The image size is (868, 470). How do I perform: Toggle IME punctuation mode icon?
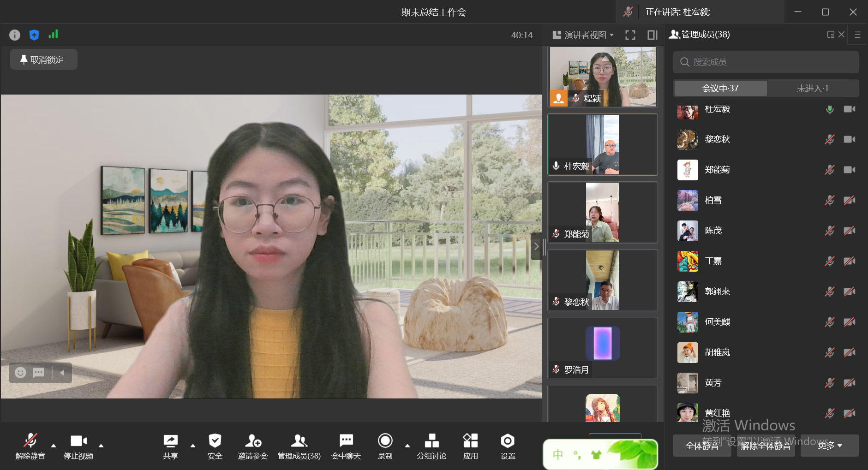(x=577, y=455)
